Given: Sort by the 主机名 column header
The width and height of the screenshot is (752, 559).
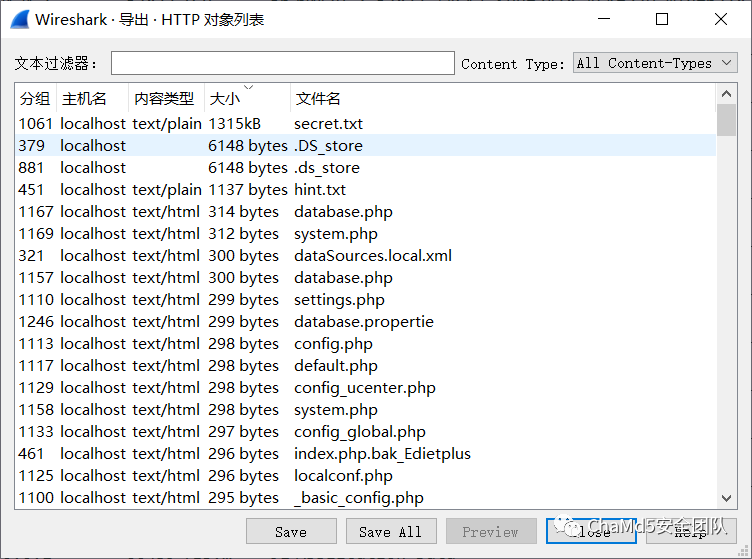Looking at the screenshot, I should (92, 99).
